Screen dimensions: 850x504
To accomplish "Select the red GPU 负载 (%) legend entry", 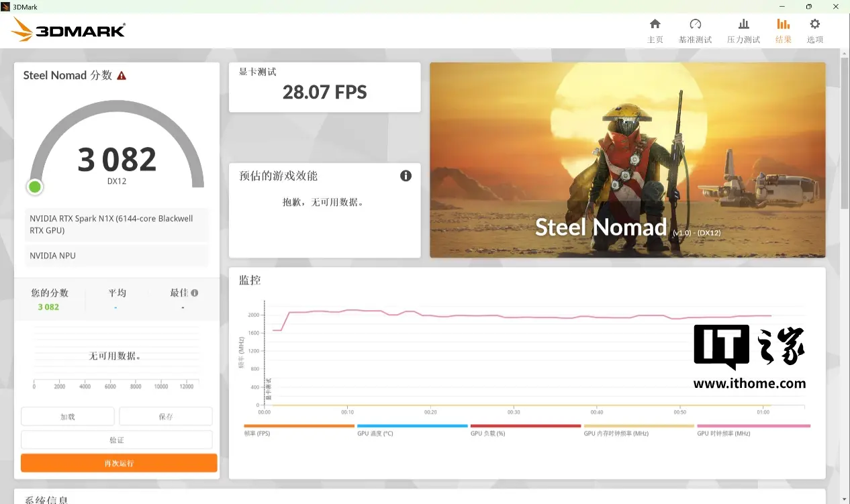I will pyautogui.click(x=526, y=430).
